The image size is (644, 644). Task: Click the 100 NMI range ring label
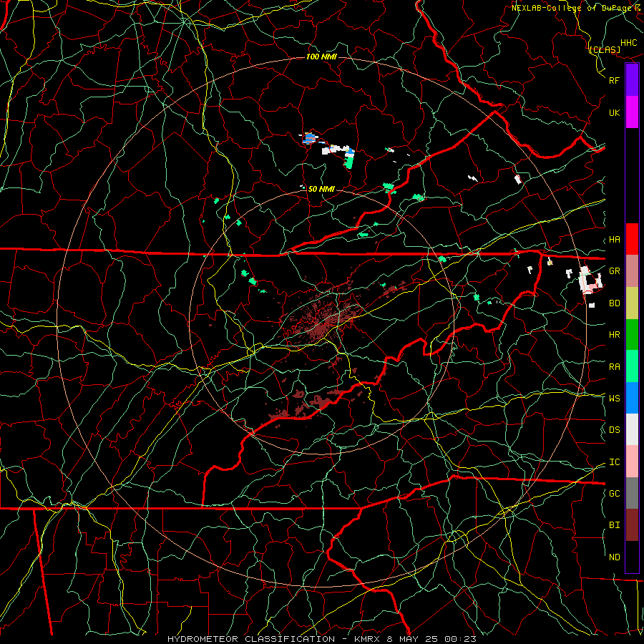coord(321,57)
